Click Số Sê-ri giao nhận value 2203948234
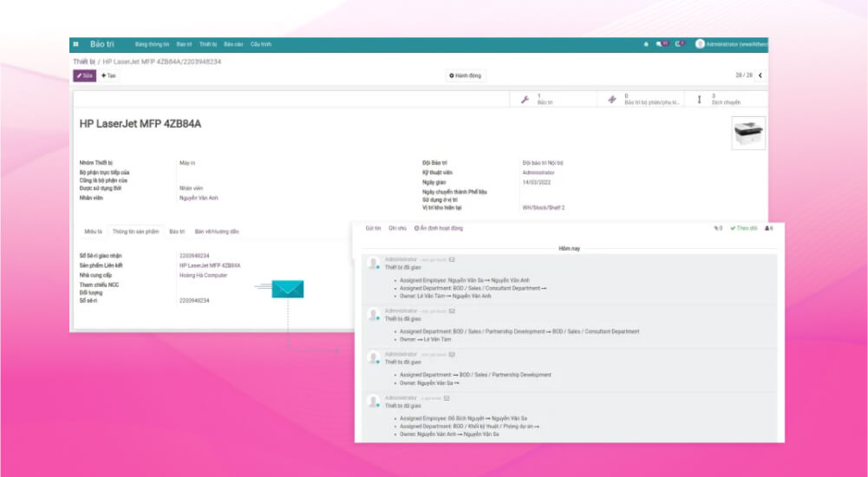The height and width of the screenshot is (477, 868). click(x=194, y=256)
